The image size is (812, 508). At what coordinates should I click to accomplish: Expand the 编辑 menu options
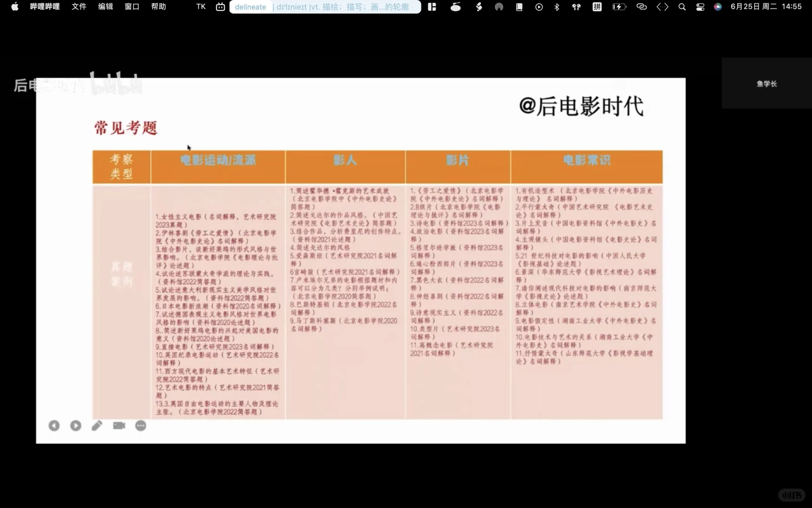pos(105,7)
